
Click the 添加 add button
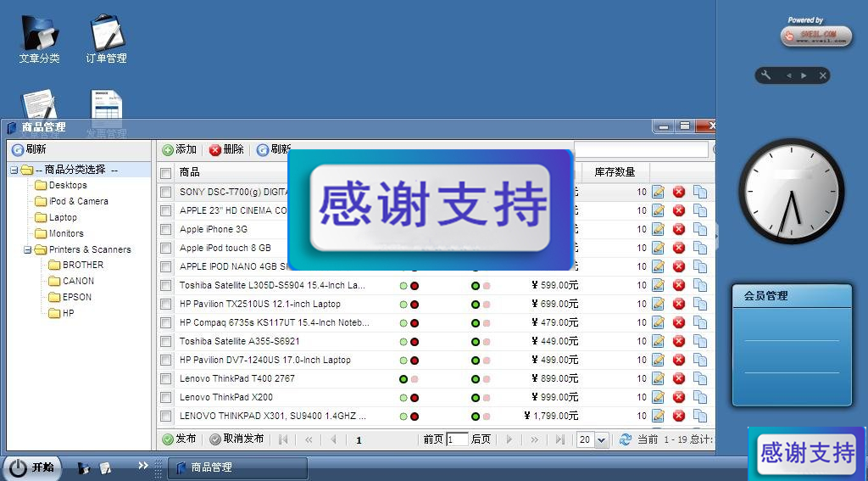click(x=180, y=149)
